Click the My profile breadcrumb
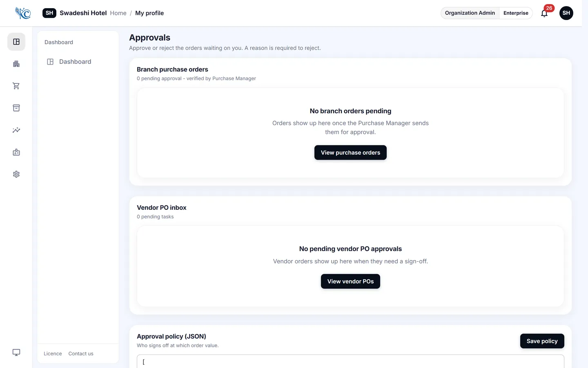Viewport: 588px width, 368px height. click(149, 13)
